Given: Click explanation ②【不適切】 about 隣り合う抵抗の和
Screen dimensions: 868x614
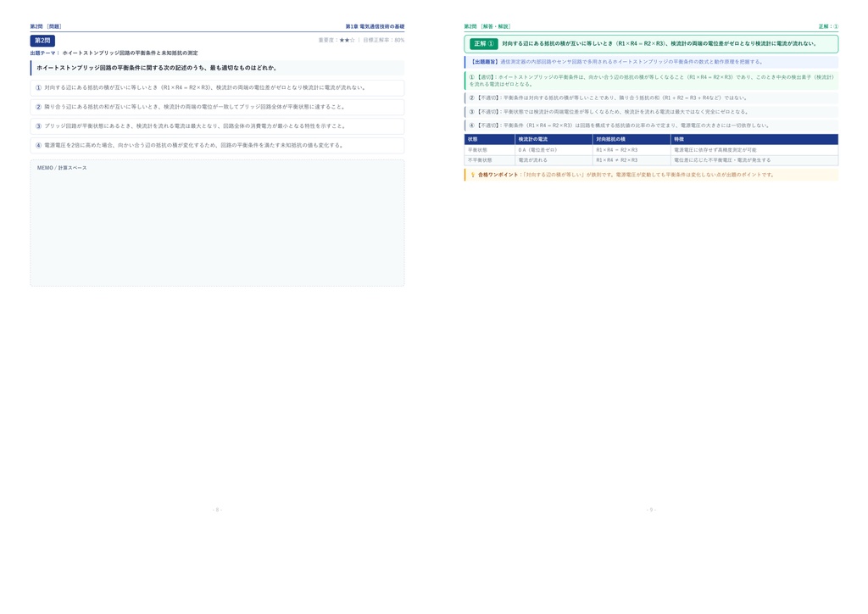Looking at the screenshot, I should 652,98.
